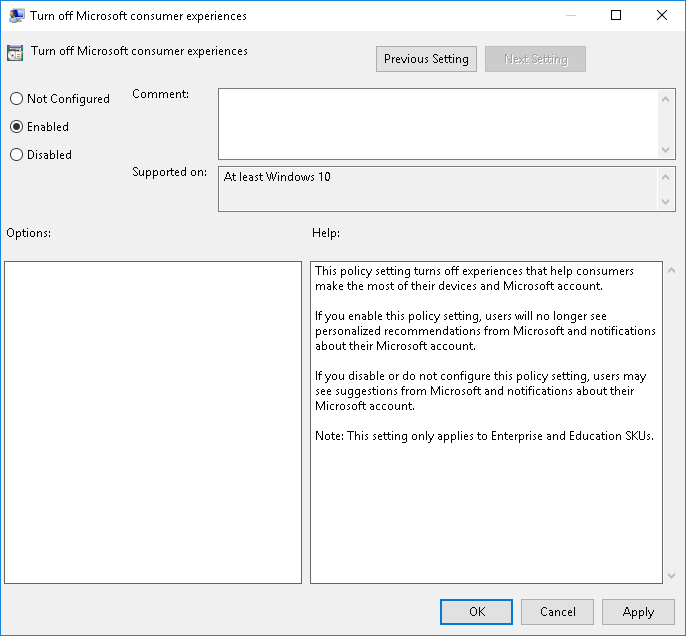The image size is (686, 636).
Task: Maximize the policy settings window
Action: pos(616,16)
